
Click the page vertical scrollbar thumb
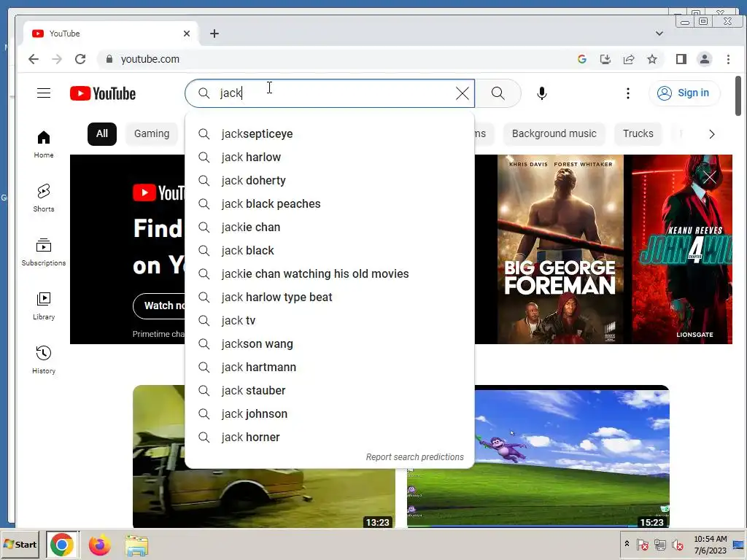pyautogui.click(x=738, y=96)
